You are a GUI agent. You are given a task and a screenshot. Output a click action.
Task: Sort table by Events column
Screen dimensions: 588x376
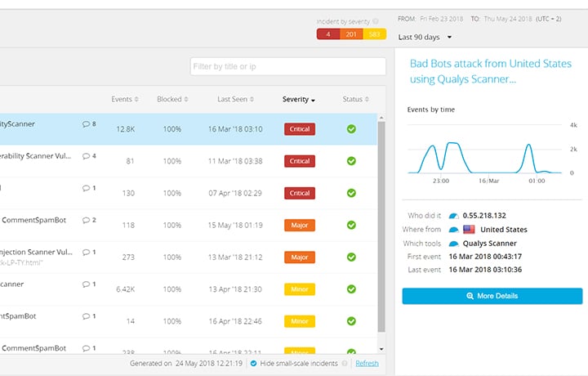tap(125, 99)
